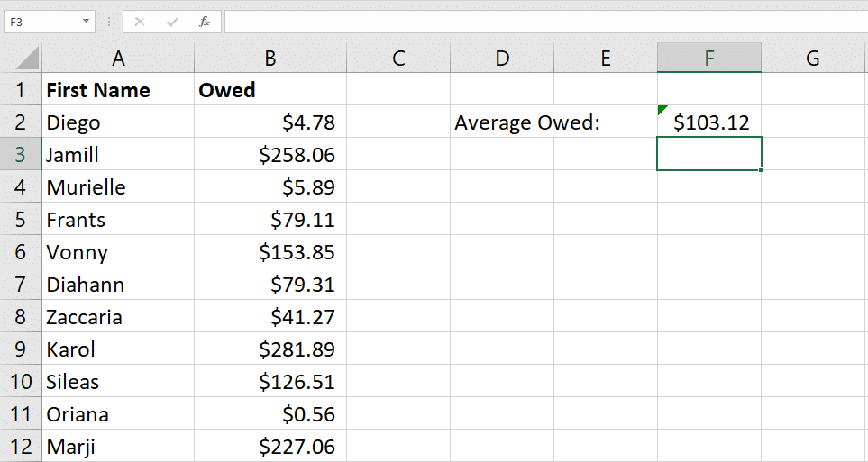Image resolution: width=868 pixels, height=462 pixels.
Task: Select the cell with $79.11
Action: tap(270, 219)
